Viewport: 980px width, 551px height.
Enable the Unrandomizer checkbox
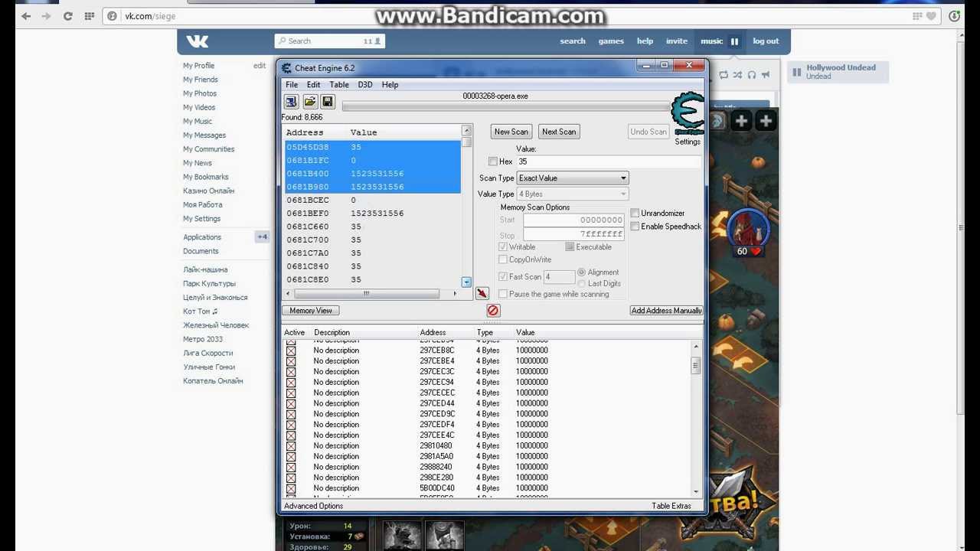coord(635,213)
